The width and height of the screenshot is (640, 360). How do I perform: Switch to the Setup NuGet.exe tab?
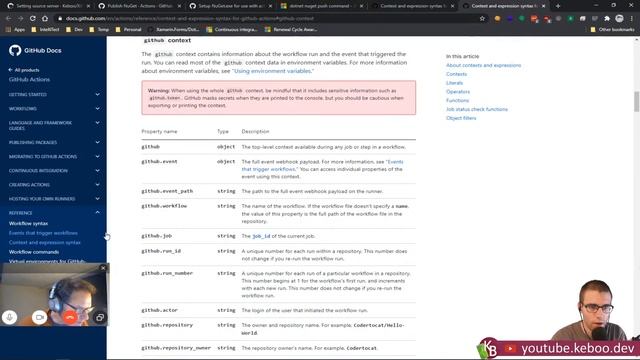(231, 6)
